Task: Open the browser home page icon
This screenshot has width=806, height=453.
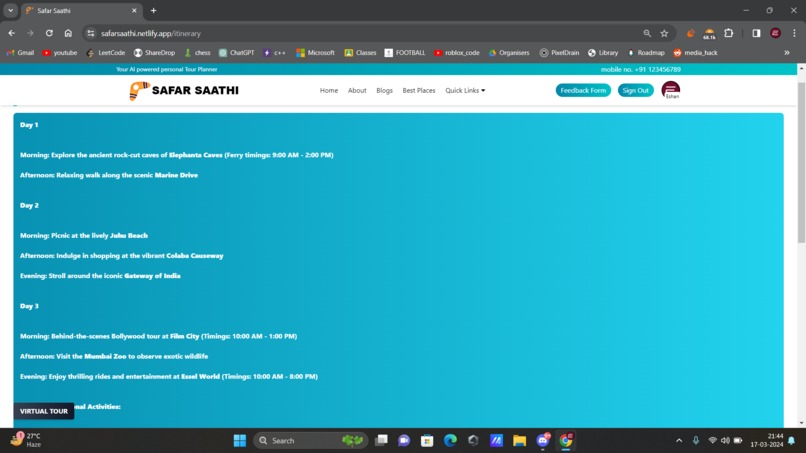Action: pos(68,33)
